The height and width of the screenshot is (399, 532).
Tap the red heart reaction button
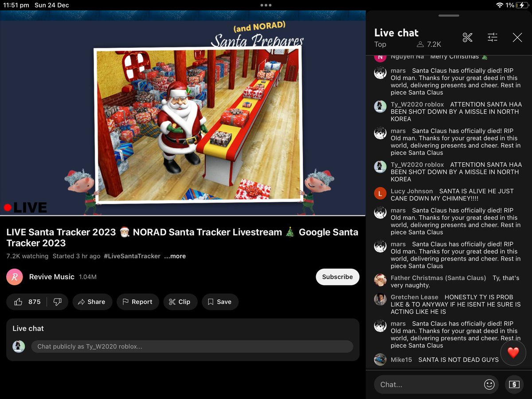513,352
